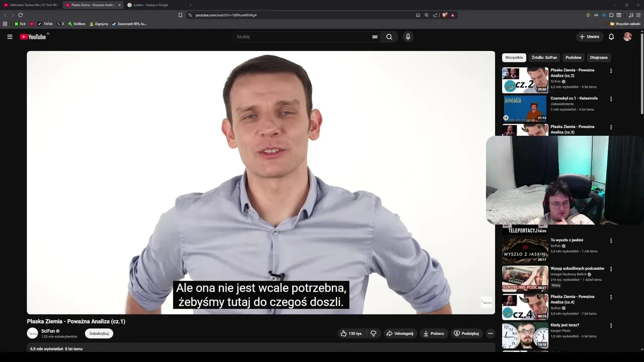The width and height of the screenshot is (644, 362).
Task: Bookmark this page icon in address bar
Action: click(x=180, y=15)
